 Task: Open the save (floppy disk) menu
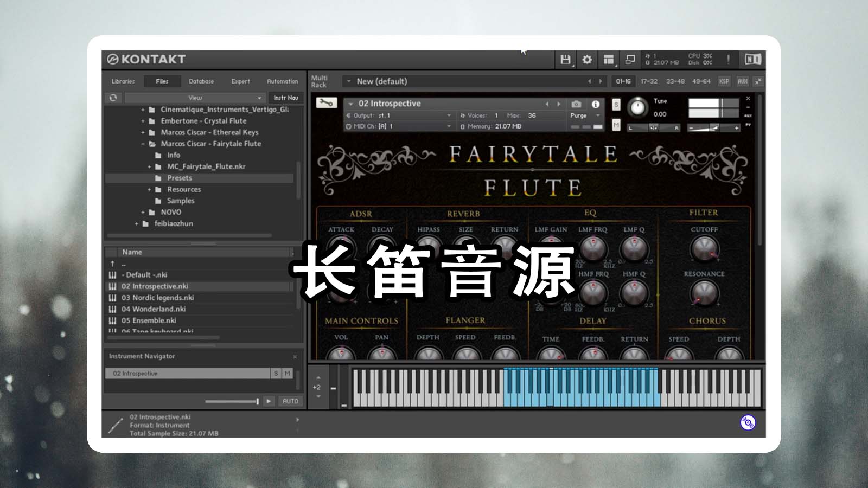[565, 60]
